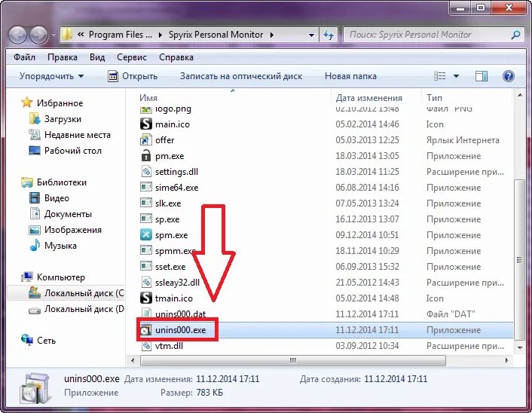The height and width of the screenshot is (413, 532).
Task: Select the unins000.dat file name
Action: click(x=181, y=314)
